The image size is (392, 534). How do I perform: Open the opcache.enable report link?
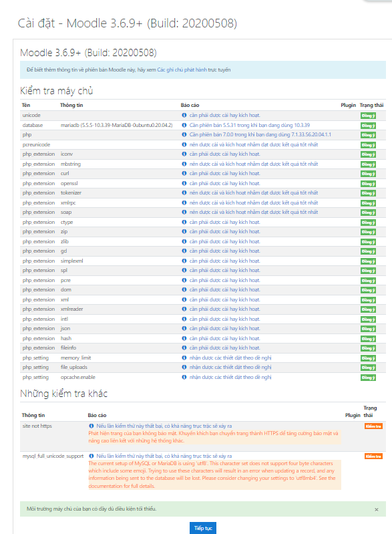[230, 378]
